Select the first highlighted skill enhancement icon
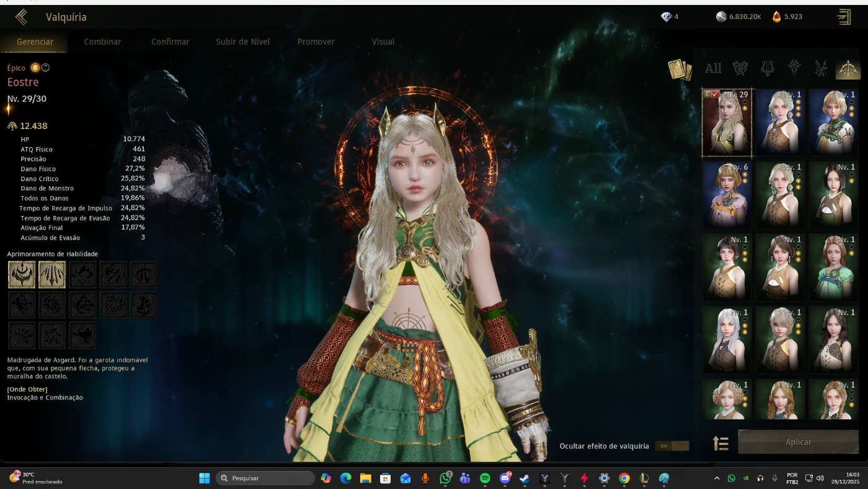Image resolution: width=868 pixels, height=489 pixels. (x=21, y=274)
